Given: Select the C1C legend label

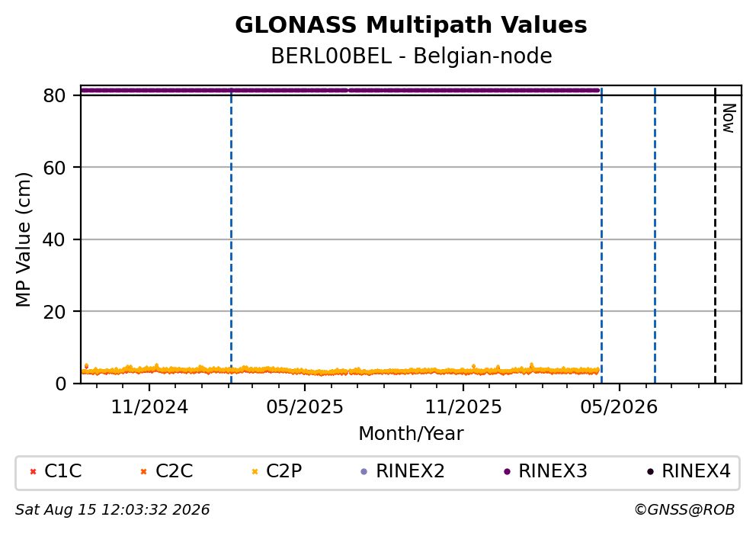Looking at the screenshot, I should (62, 471).
